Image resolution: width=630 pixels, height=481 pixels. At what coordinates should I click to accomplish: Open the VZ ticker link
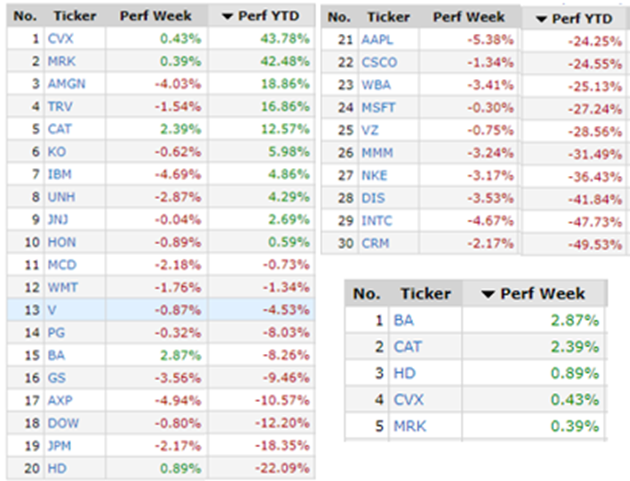(370, 130)
